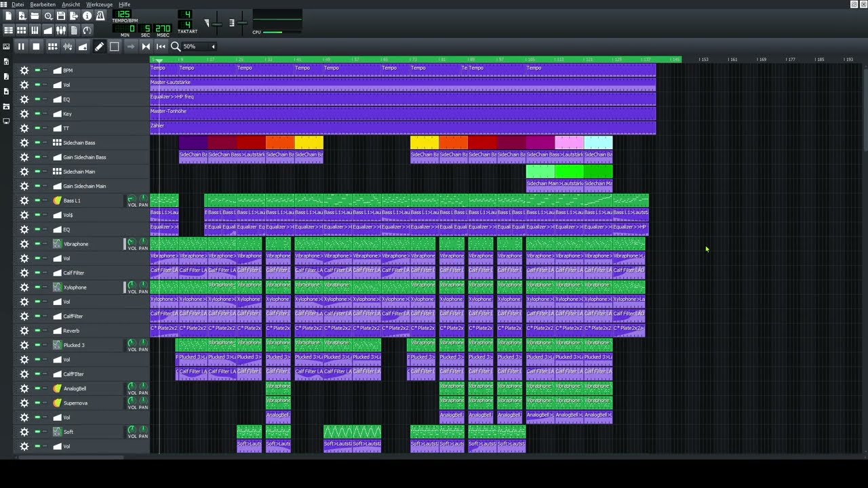Screen dimensions: 868x488
Task: Toggle auto-scrolling arrow button
Action: click(131, 46)
